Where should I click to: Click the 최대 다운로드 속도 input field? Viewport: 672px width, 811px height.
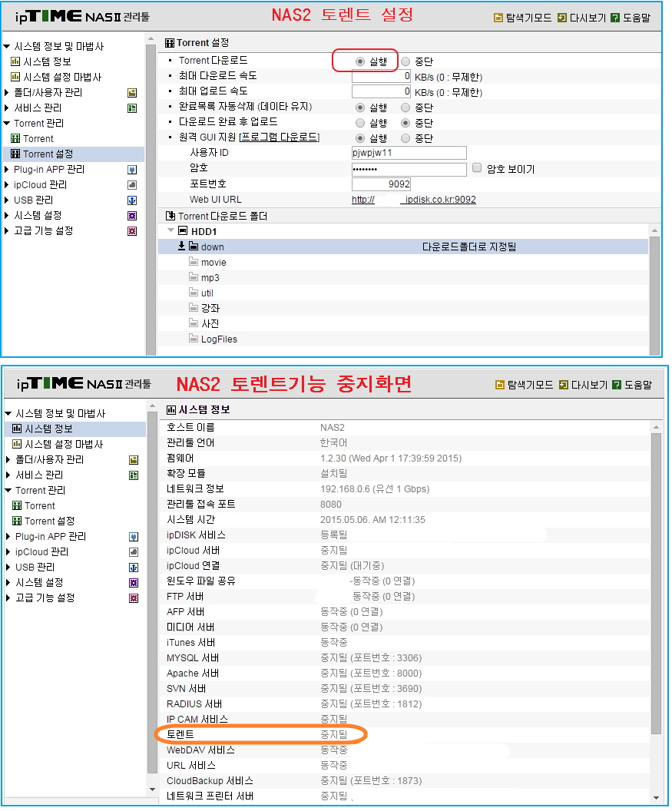(x=381, y=77)
